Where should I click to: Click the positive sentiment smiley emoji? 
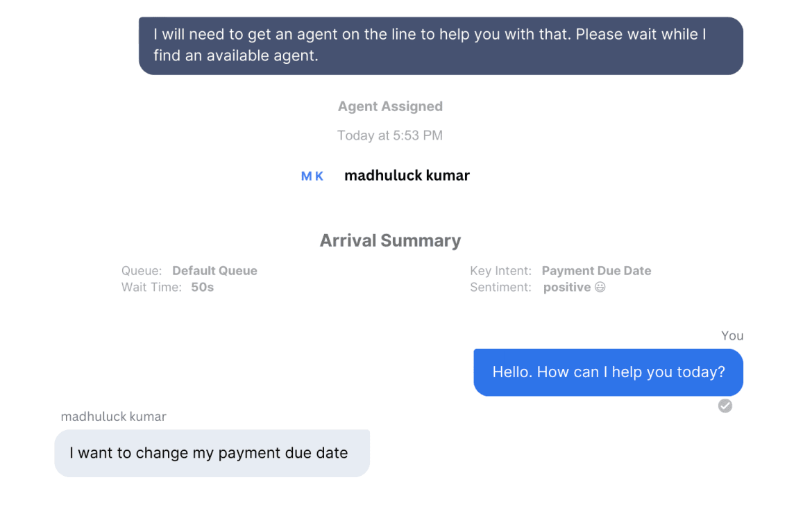pyautogui.click(x=600, y=287)
